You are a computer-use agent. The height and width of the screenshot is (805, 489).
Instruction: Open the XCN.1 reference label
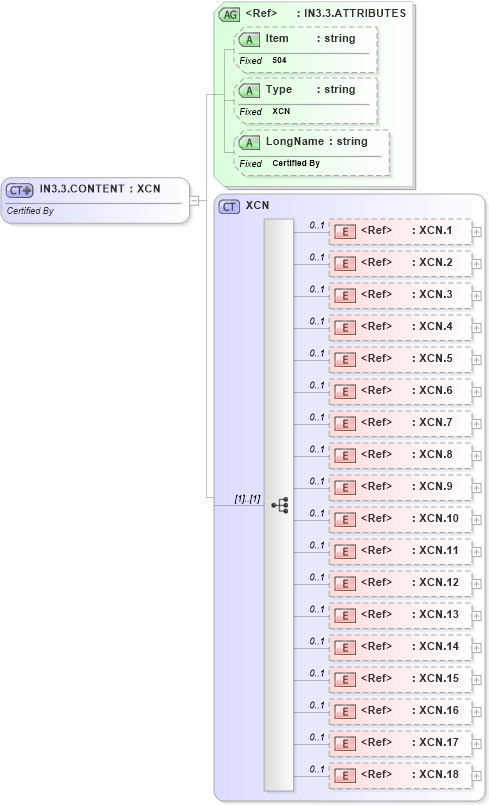tap(406, 231)
